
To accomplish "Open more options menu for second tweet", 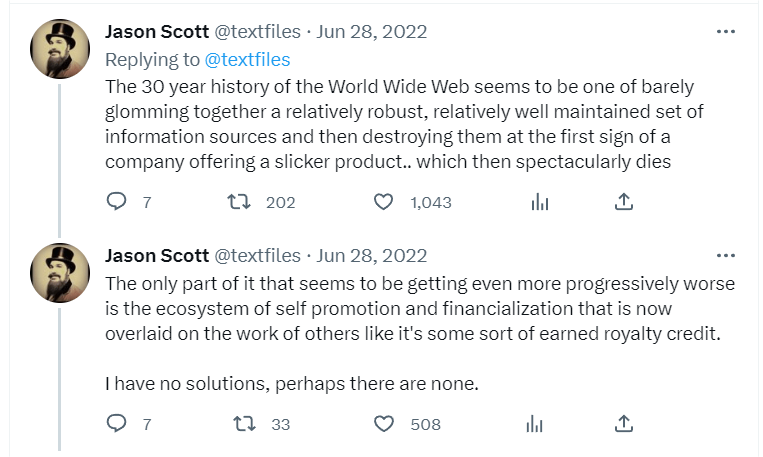I will click(x=726, y=255).
